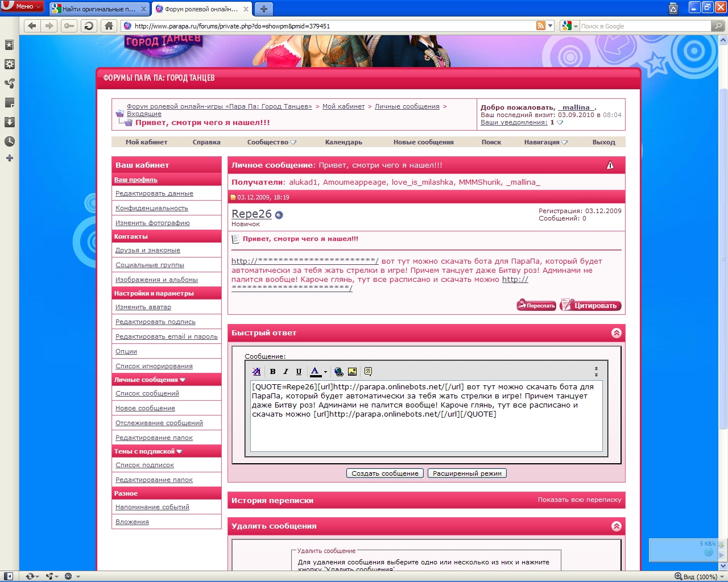
Task: Open Downloads panel icon
Action: tap(9, 122)
